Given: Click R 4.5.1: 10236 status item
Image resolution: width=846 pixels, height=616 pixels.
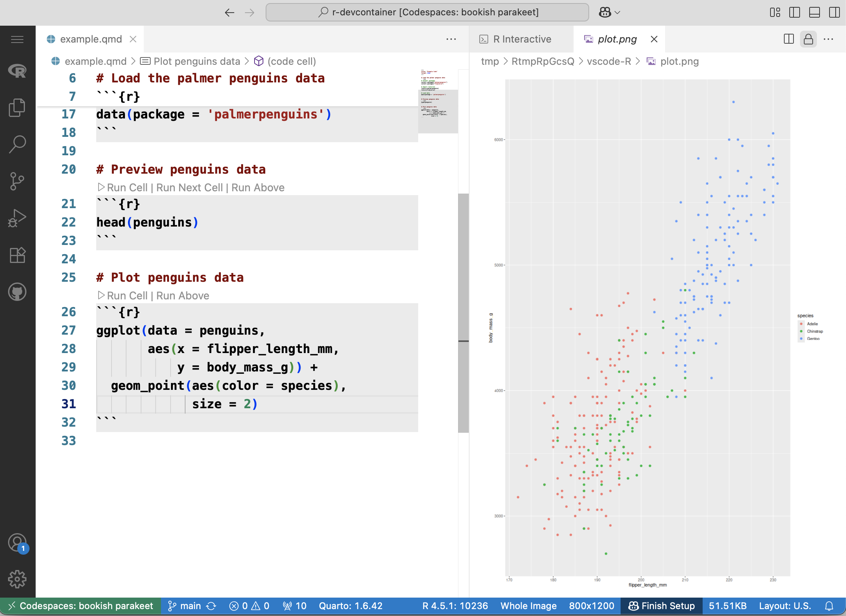Looking at the screenshot, I should point(455,606).
